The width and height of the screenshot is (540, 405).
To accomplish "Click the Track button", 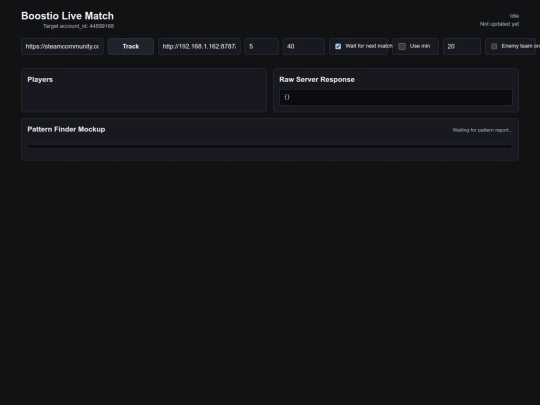I will (x=131, y=46).
